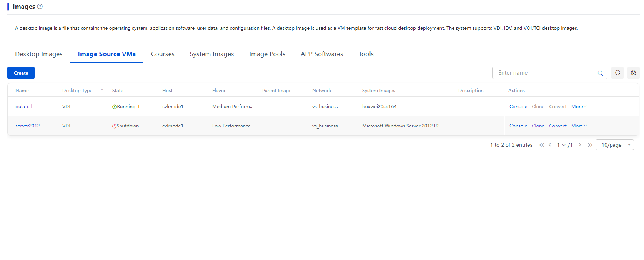This screenshot has width=644, height=260.
Task: Click Clone for server2012
Action: (x=538, y=126)
